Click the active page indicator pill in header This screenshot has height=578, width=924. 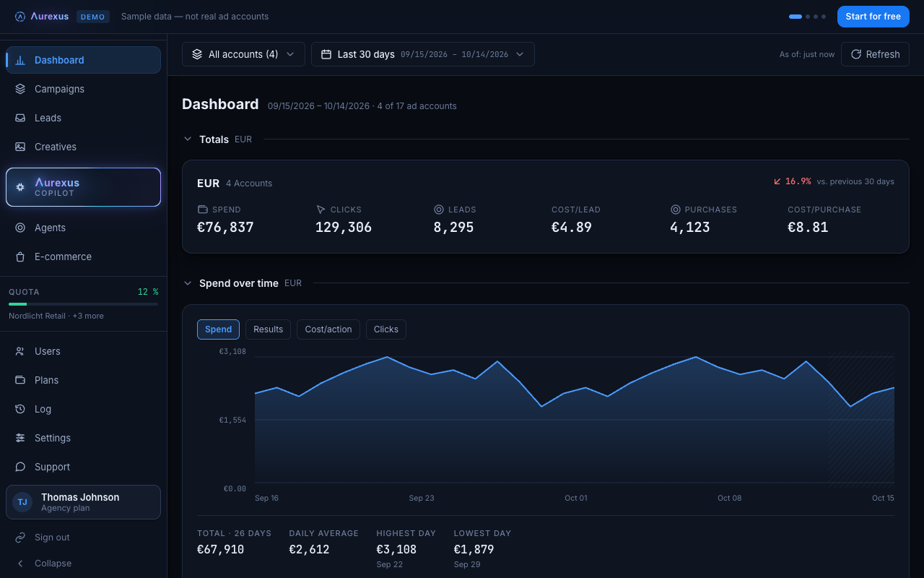pyautogui.click(x=796, y=17)
